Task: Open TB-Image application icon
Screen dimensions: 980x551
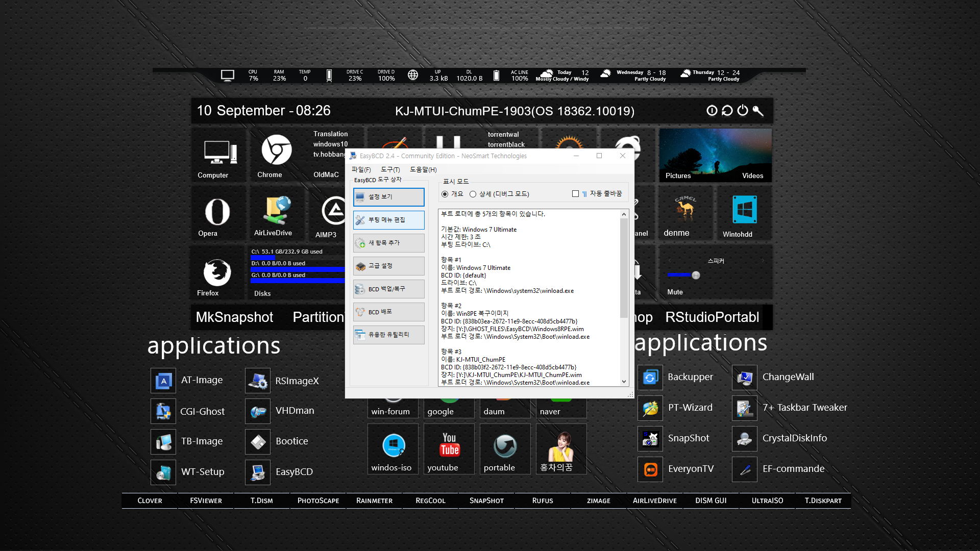Action: 163,442
